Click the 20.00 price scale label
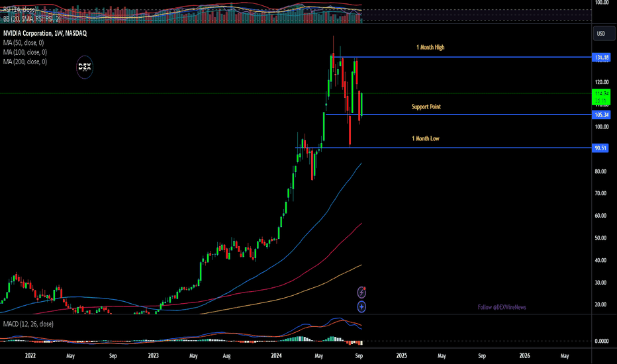 [601, 304]
